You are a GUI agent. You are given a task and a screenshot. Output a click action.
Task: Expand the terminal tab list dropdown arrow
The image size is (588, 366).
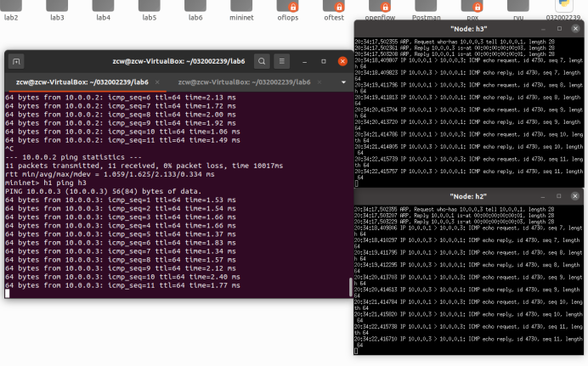click(343, 82)
